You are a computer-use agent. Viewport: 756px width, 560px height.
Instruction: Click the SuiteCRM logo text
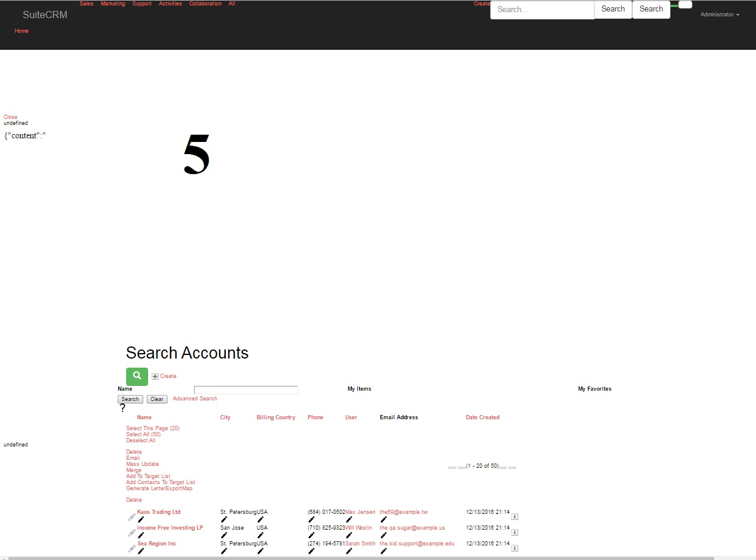click(x=45, y=15)
